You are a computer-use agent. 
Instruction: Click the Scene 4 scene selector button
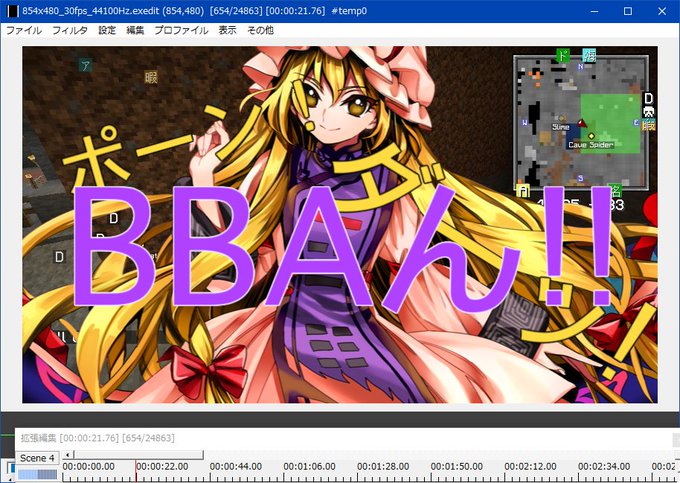click(37, 458)
